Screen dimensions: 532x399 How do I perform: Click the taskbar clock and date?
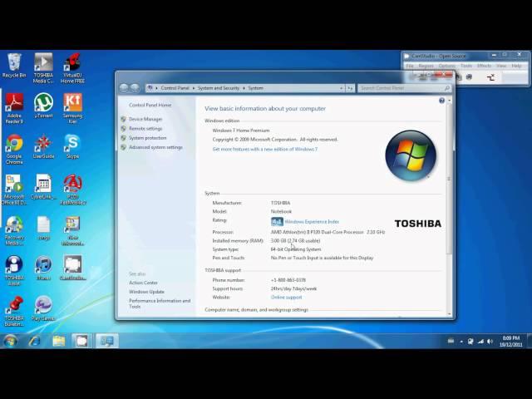pyautogui.click(x=510, y=342)
